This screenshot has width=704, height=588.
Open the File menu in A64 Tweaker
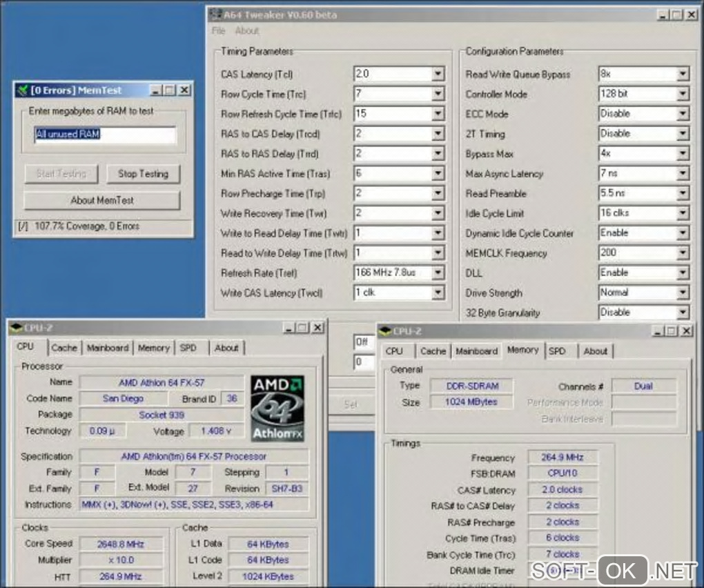point(219,31)
